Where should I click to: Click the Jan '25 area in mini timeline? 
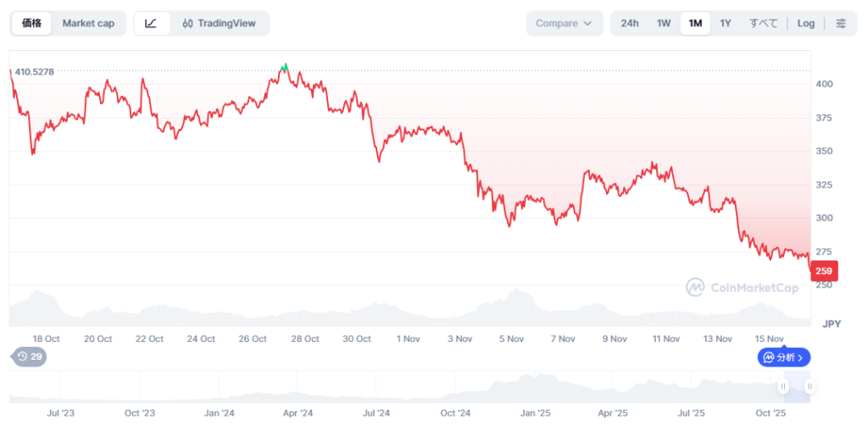tap(535, 413)
